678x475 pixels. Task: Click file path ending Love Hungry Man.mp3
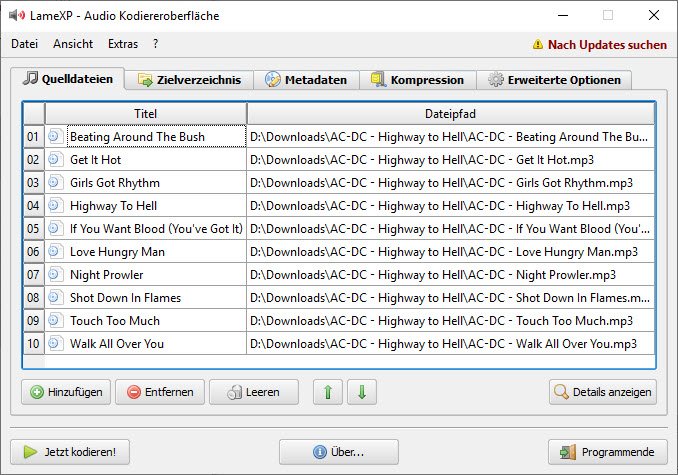point(444,252)
